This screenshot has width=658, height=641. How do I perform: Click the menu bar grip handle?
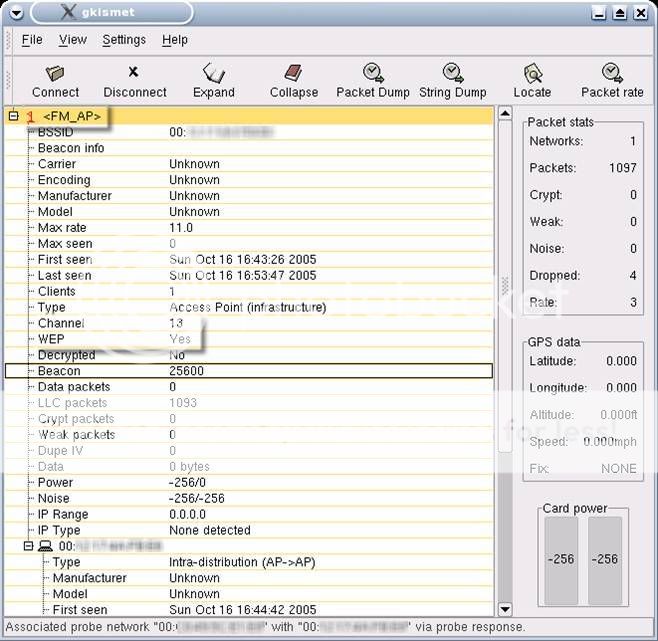[x=8, y=41]
